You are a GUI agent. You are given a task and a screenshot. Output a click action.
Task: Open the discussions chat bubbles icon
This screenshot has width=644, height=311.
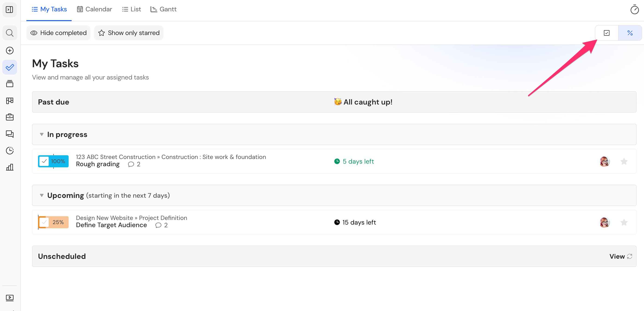[x=10, y=134]
